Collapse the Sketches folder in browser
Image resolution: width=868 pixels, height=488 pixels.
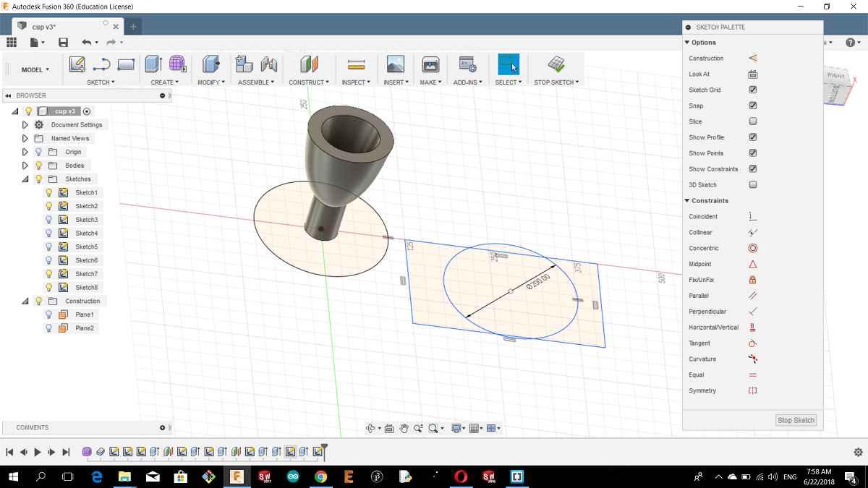[x=25, y=179]
